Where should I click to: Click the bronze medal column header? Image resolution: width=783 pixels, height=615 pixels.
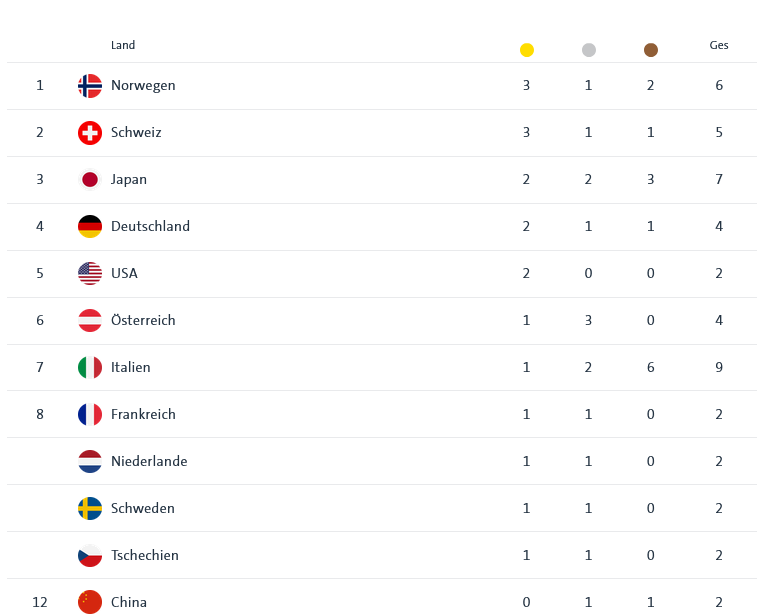(651, 50)
